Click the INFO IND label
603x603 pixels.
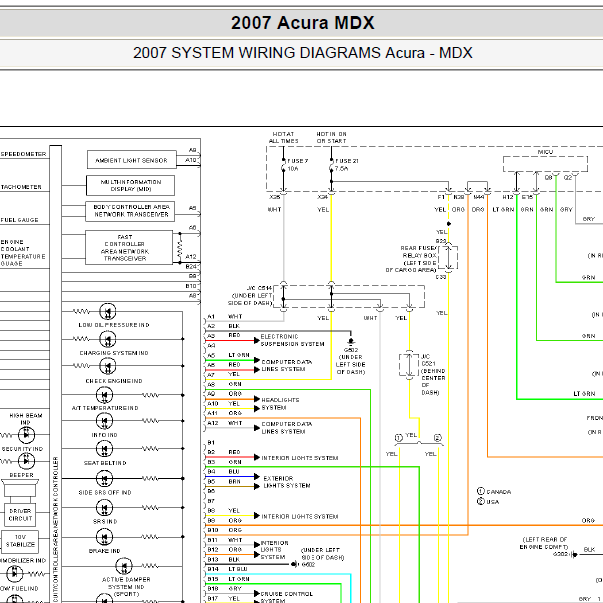(104, 435)
